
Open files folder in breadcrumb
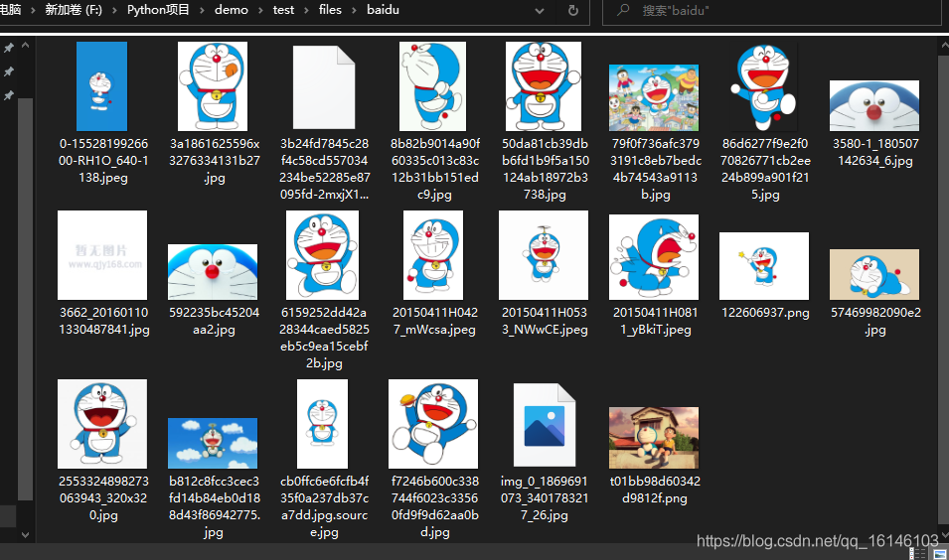330,10
